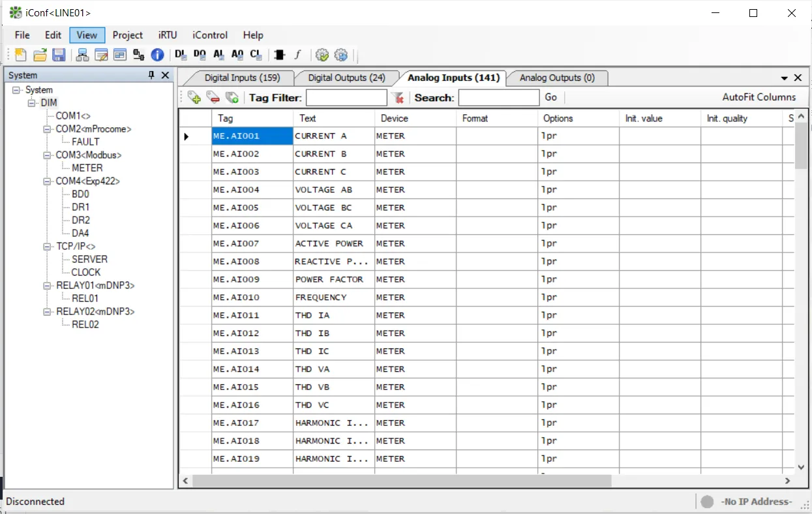Click the black chip component icon
The width and height of the screenshot is (812, 514).
[280, 55]
